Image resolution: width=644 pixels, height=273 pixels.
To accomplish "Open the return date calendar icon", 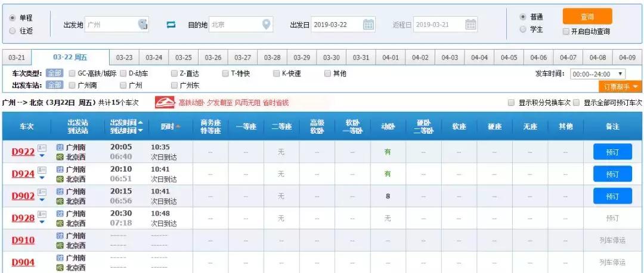I will [470, 24].
